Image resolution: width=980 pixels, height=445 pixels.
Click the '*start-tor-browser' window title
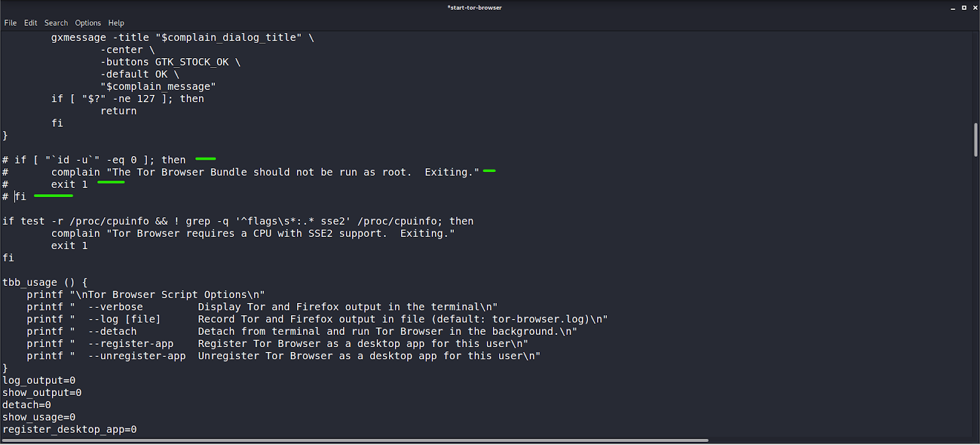pyautogui.click(x=475, y=7)
